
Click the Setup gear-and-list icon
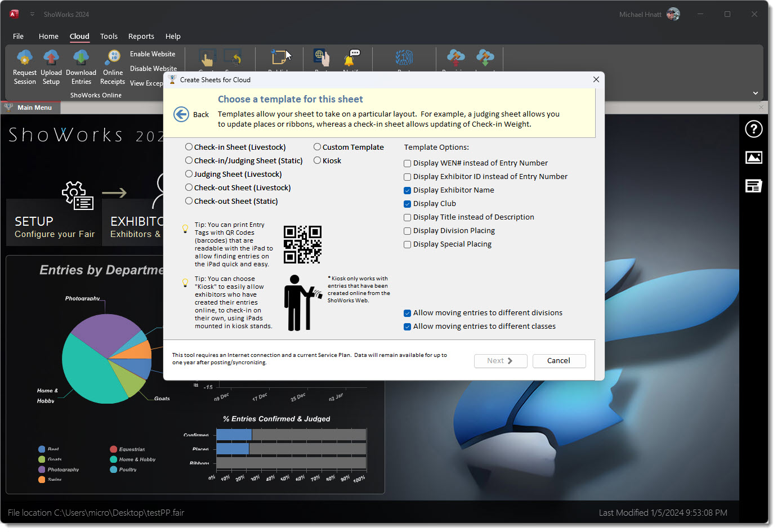78,195
